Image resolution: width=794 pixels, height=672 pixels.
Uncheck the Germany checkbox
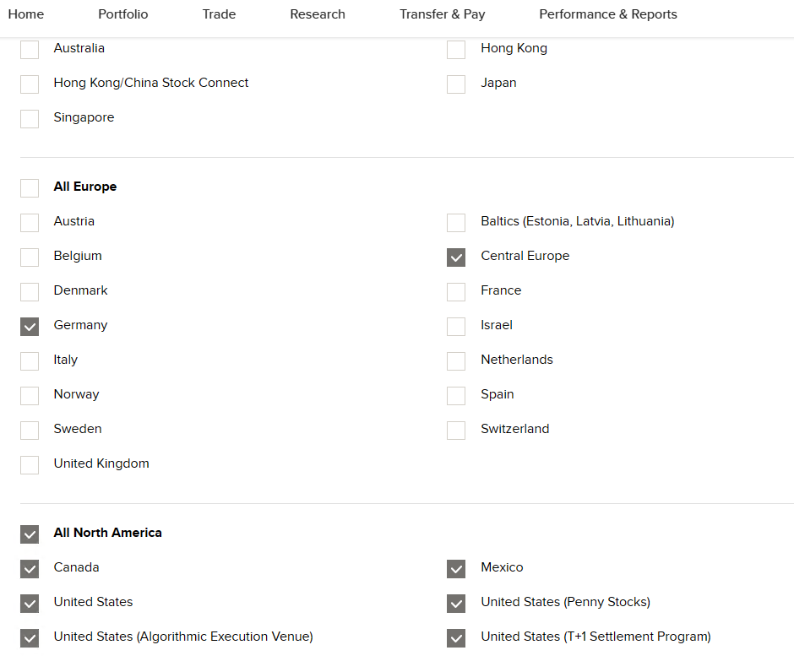[30, 326]
